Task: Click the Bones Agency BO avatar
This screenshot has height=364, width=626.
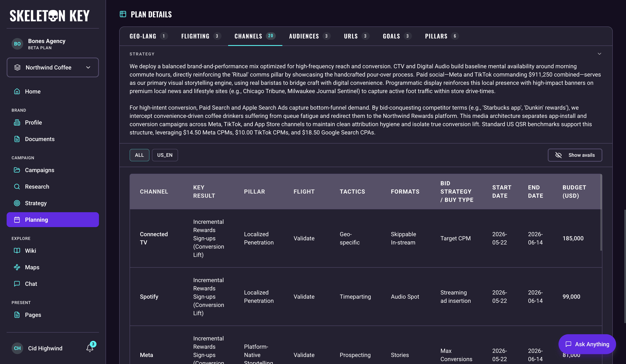Action: pos(17,44)
